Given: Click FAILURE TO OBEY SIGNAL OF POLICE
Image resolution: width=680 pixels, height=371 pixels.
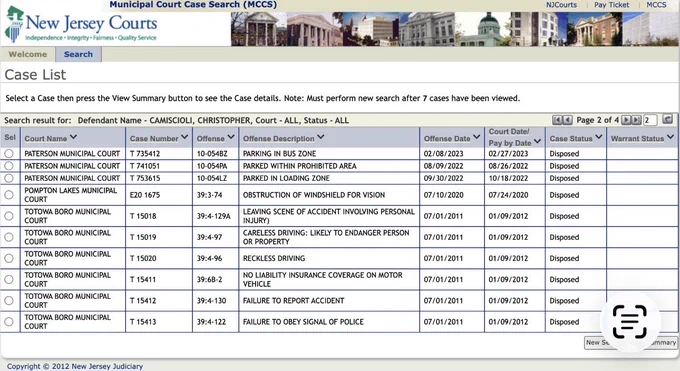Looking at the screenshot, I should coord(303,322).
